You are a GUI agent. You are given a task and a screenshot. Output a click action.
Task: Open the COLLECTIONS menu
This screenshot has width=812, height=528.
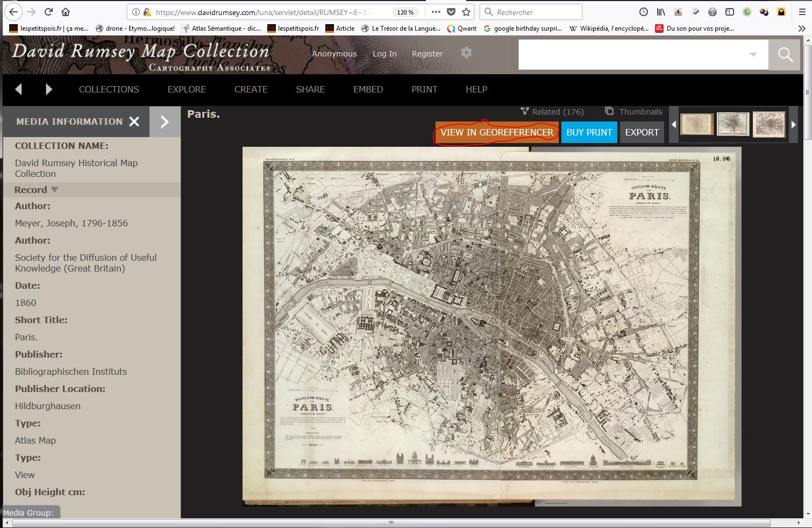coord(109,89)
